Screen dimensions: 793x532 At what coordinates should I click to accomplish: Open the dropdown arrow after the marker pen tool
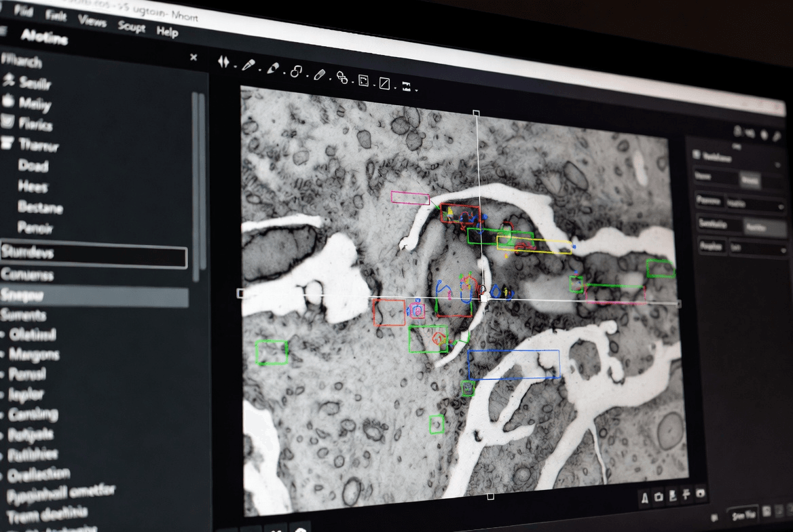(x=284, y=73)
